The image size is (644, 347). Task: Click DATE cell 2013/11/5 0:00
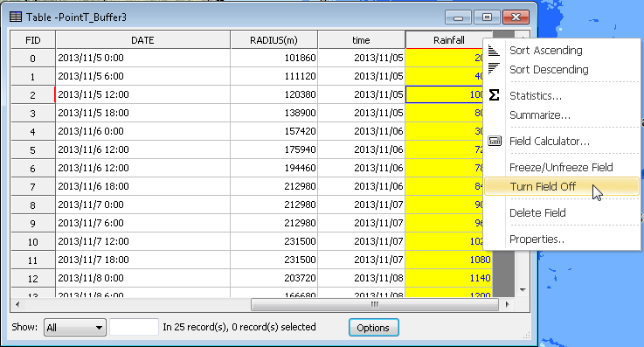[142, 58]
